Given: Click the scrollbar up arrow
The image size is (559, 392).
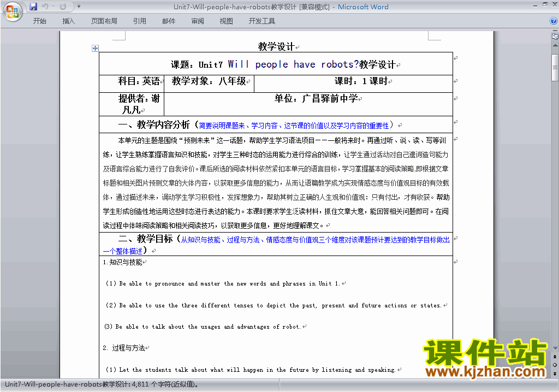Looking at the screenshot, I should (x=555, y=46).
